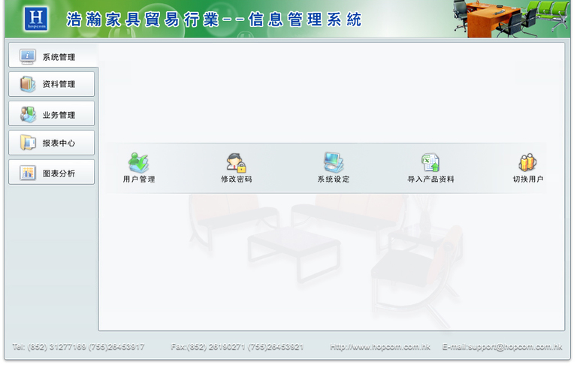Click the 用户管理 text label

pyautogui.click(x=139, y=179)
